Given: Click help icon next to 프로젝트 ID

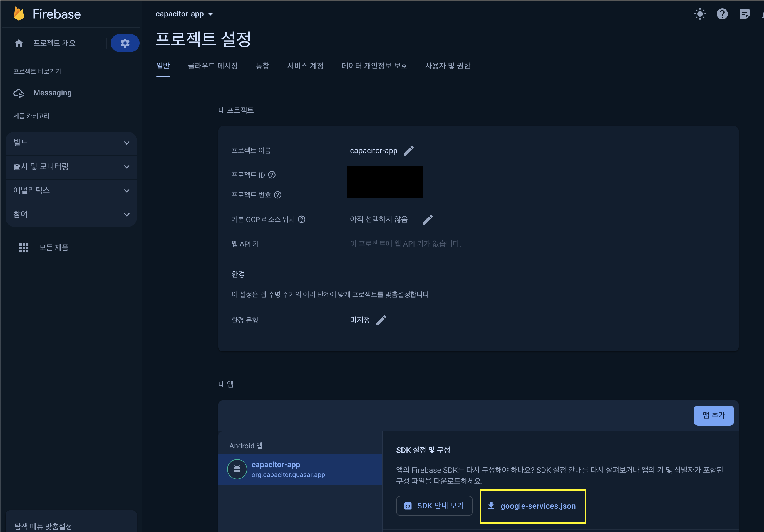Looking at the screenshot, I should [x=272, y=175].
